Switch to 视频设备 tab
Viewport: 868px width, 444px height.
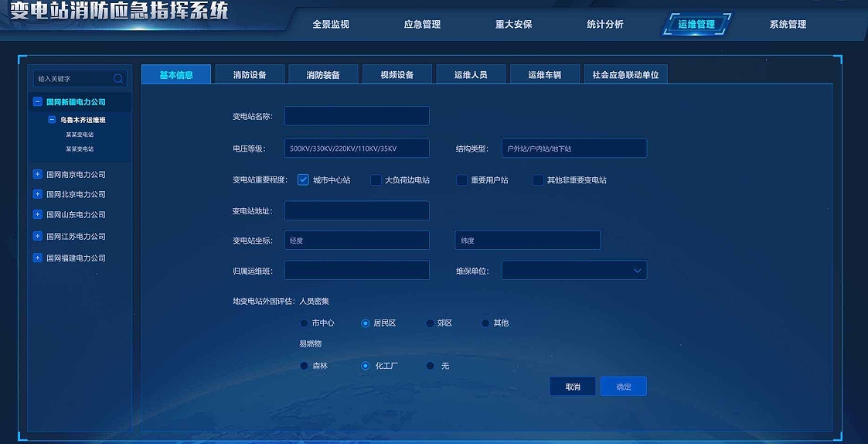click(397, 74)
